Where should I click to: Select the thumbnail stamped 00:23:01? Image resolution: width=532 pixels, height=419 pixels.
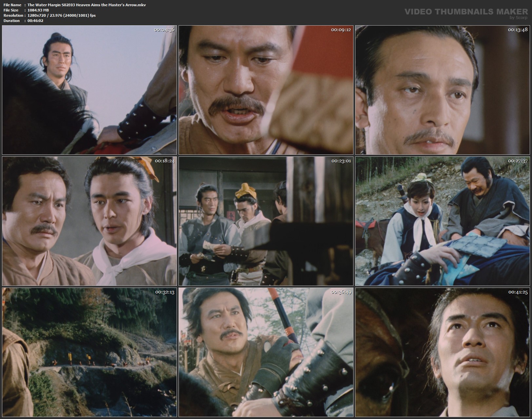[266, 221]
